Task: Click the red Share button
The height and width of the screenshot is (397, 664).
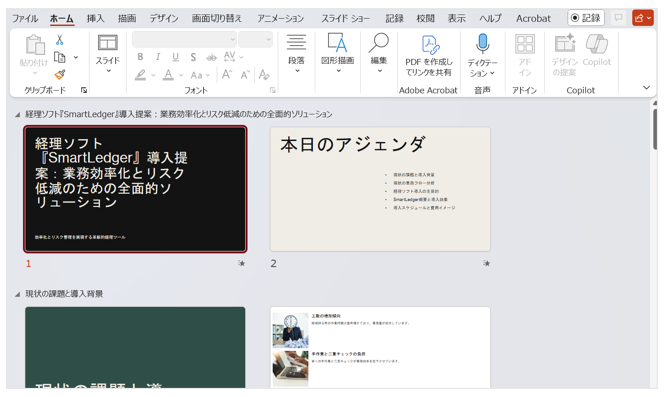Action: (642, 18)
